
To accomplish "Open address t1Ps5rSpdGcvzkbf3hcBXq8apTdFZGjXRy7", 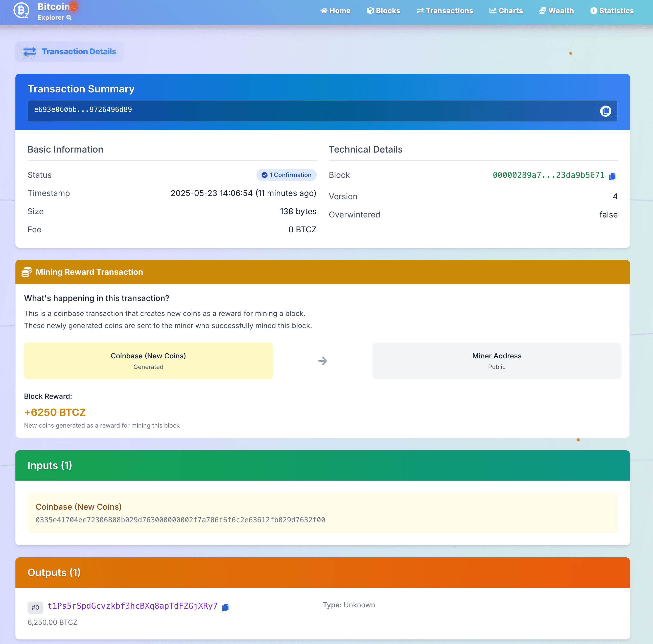I will 132,606.
